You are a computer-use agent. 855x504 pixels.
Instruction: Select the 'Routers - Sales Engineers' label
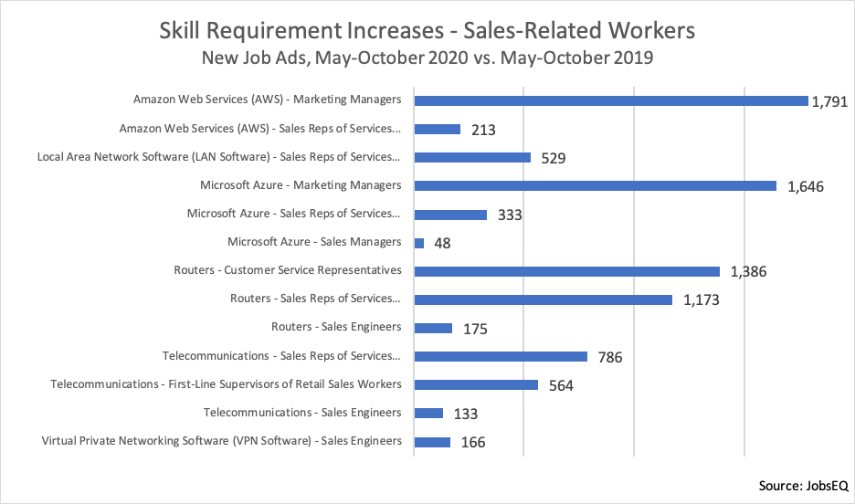(x=336, y=327)
